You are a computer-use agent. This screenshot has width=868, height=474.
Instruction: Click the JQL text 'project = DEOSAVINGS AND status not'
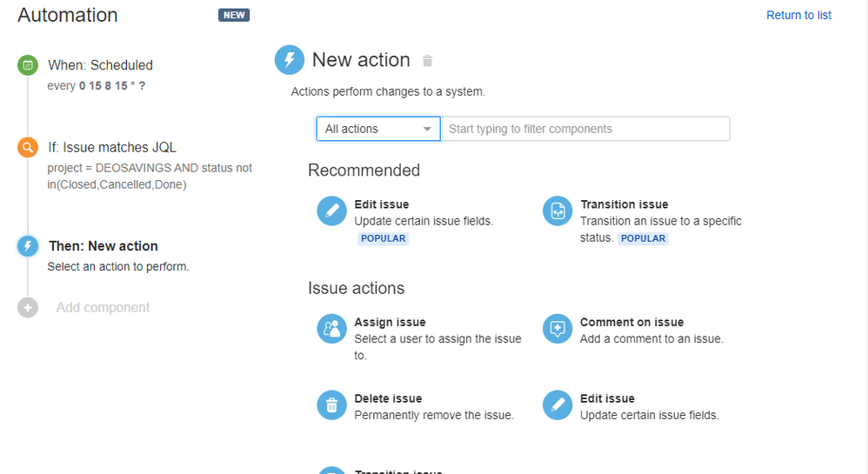point(150,168)
